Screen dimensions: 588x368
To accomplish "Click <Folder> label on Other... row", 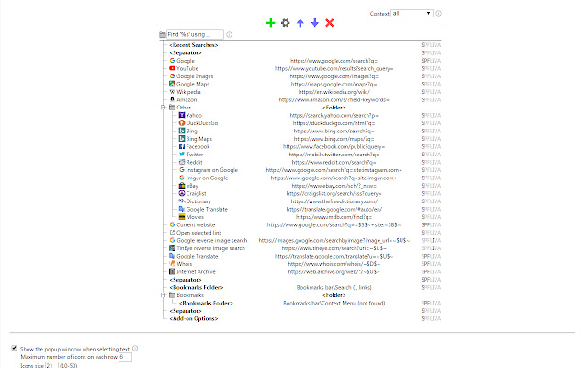I will [334, 108].
